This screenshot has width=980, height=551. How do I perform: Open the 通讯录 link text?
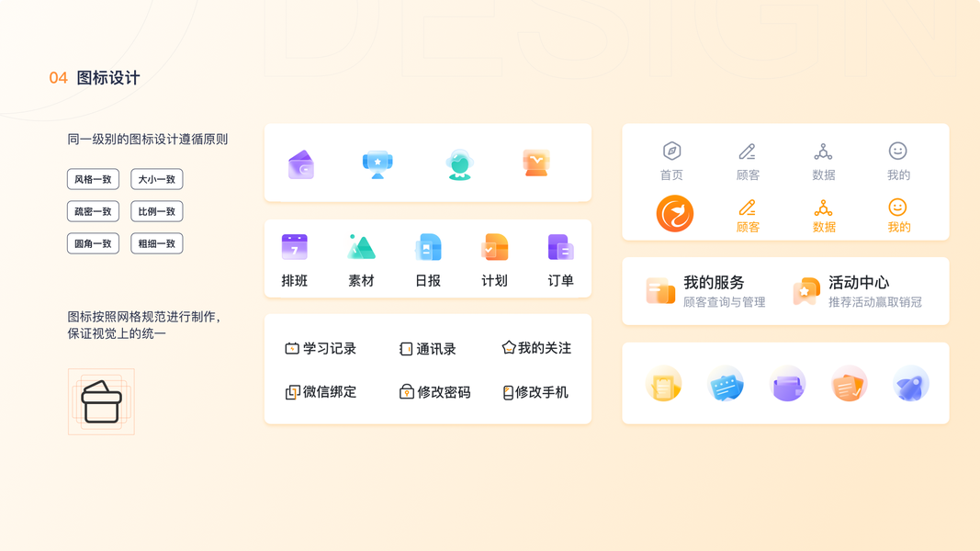click(436, 349)
